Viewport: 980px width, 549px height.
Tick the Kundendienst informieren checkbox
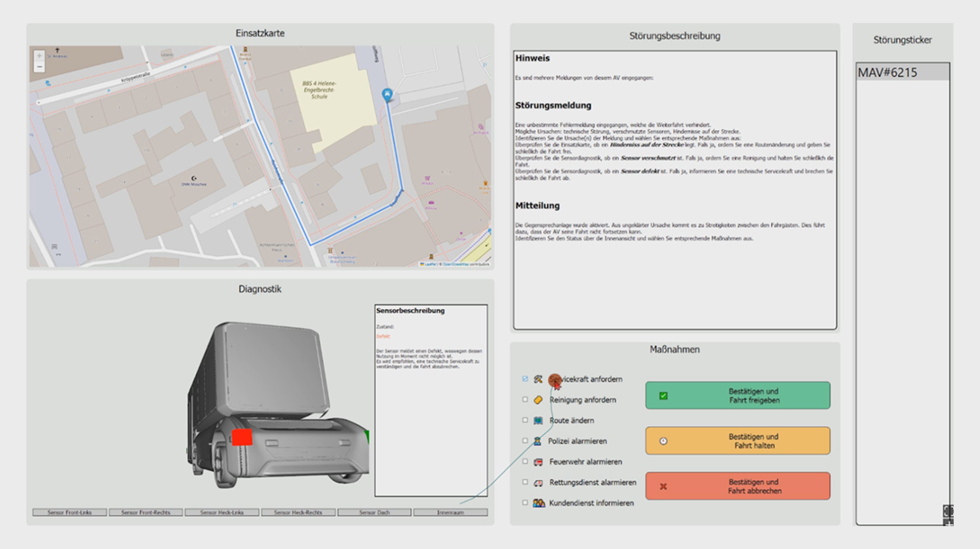point(525,503)
